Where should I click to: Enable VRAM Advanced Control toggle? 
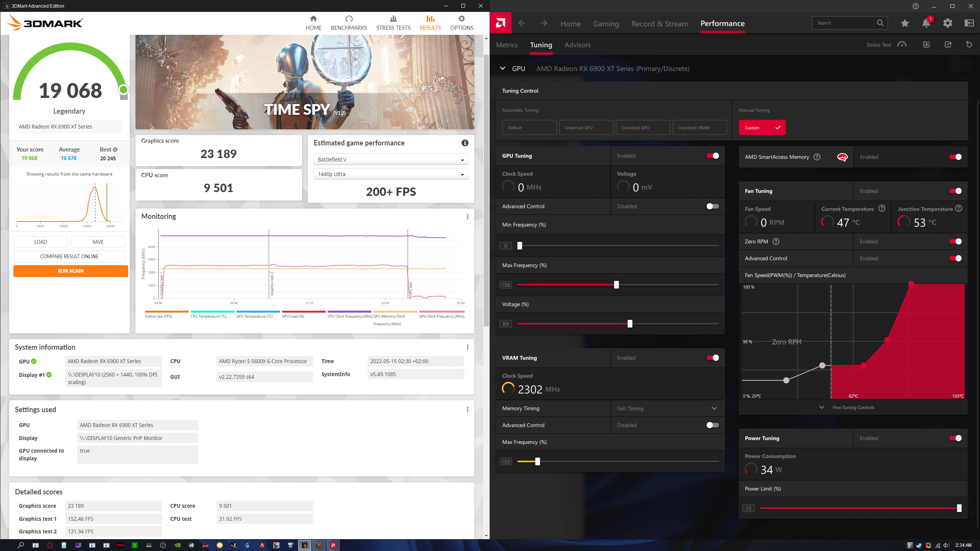(712, 425)
